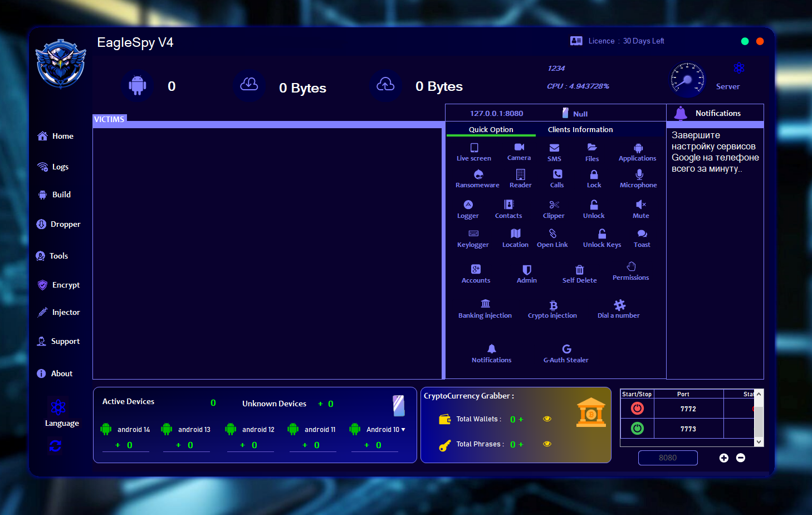Open Support in the sidebar
Image resolution: width=812 pixels, height=515 pixels.
(x=58, y=341)
